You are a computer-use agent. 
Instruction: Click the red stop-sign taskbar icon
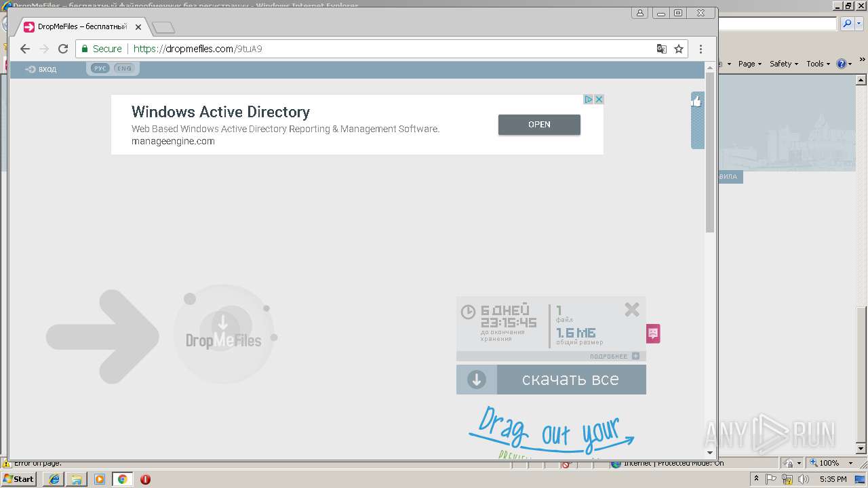(x=145, y=479)
